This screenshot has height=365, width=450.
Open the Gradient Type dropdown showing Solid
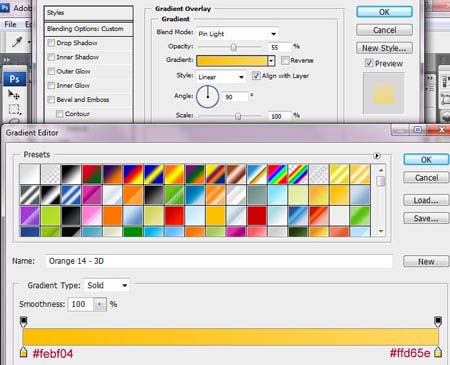pyautogui.click(x=107, y=285)
